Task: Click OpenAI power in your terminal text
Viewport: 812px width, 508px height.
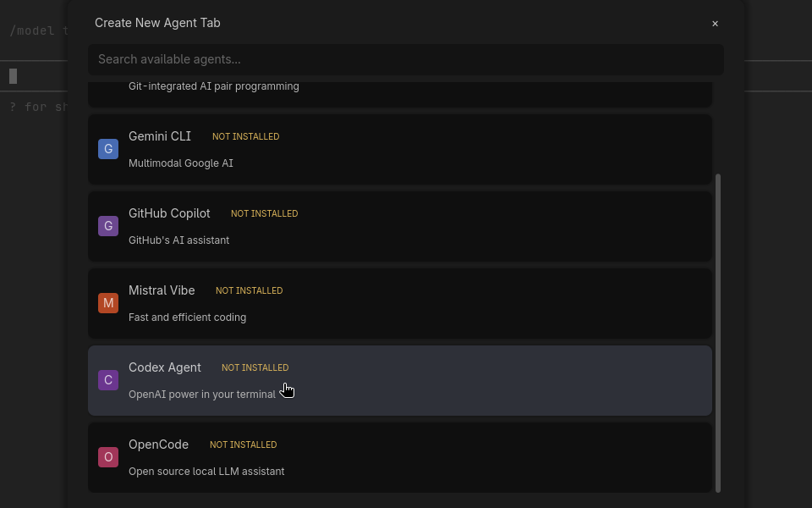Action: tap(202, 394)
